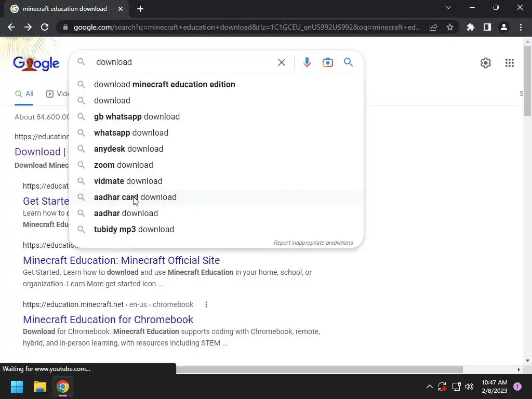Image resolution: width=532 pixels, height=399 pixels.
Task: Reload the current page
Action: tap(45, 27)
